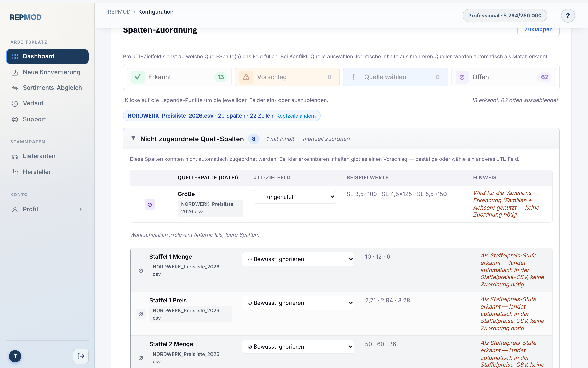Open Verlauf in the sidebar
The width and height of the screenshot is (588, 368).
47,103
